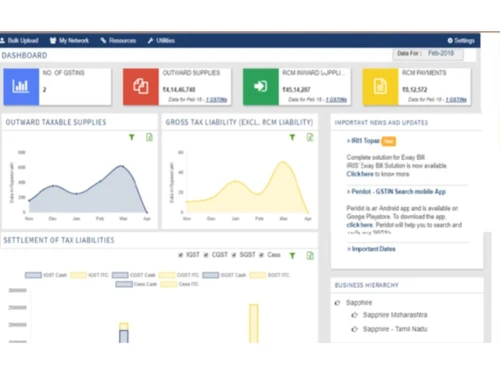Click the March peak point on Outward Taxable Supplies
This screenshot has width=500, height=375.
(x=122, y=166)
